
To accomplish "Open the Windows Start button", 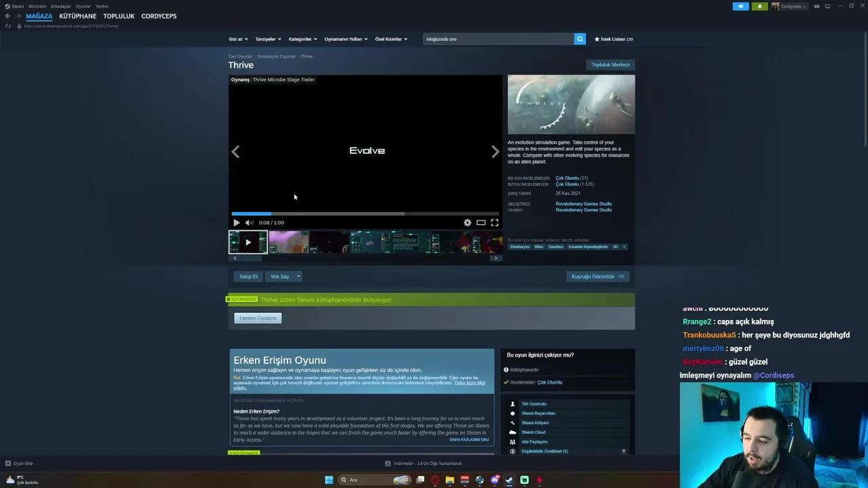I will [x=329, y=480].
